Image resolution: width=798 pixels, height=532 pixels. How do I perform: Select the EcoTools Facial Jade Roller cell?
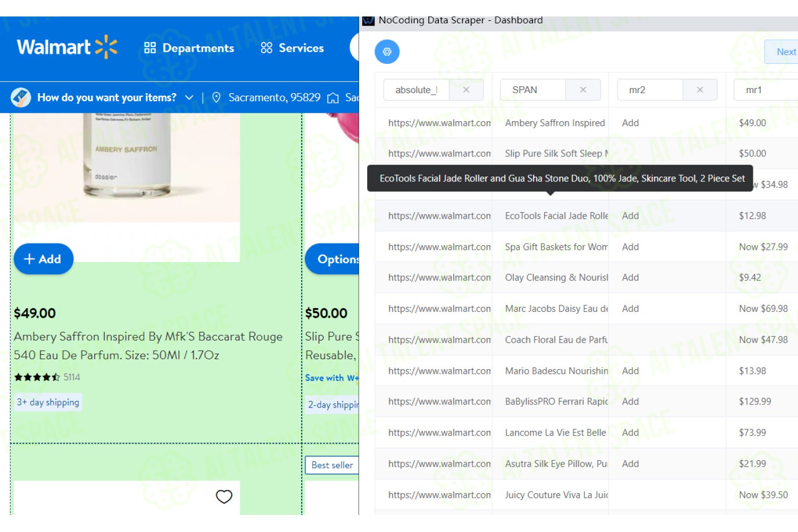click(x=551, y=216)
